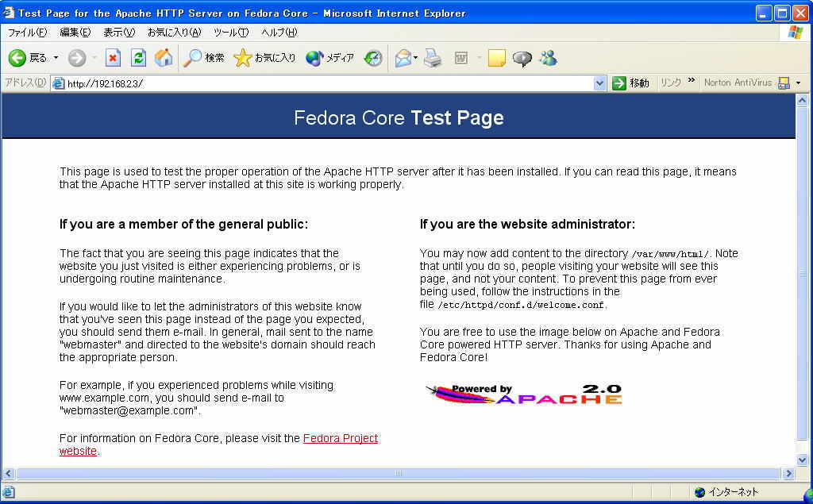Refresh the page with the green arrows icon
Viewport: 813px width, 504px height.
[x=138, y=58]
